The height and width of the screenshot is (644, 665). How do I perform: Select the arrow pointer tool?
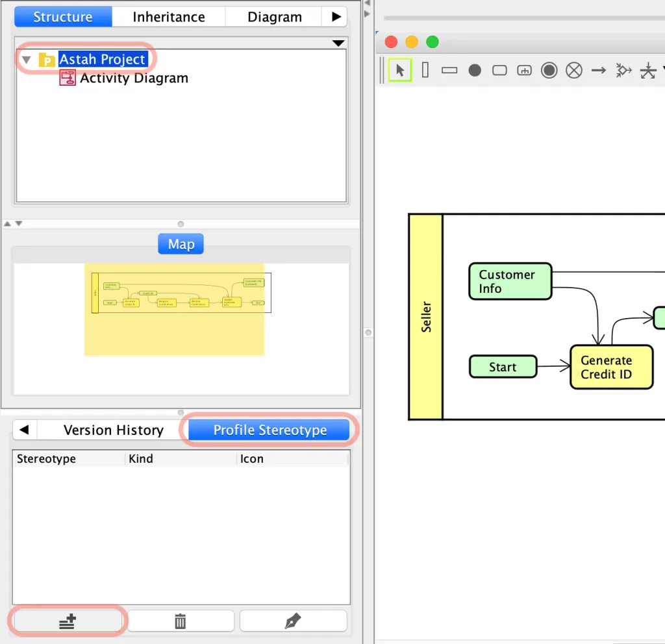click(x=399, y=70)
